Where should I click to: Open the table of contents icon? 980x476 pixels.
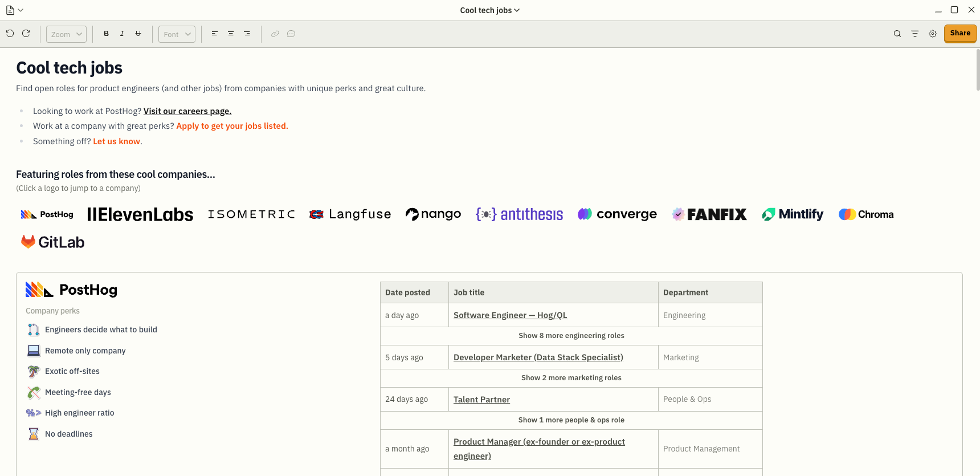pos(915,34)
